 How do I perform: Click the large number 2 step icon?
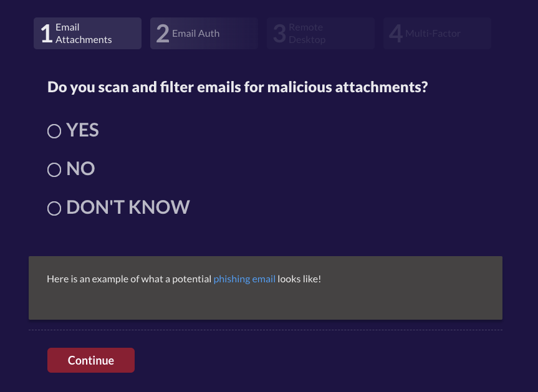162,34
